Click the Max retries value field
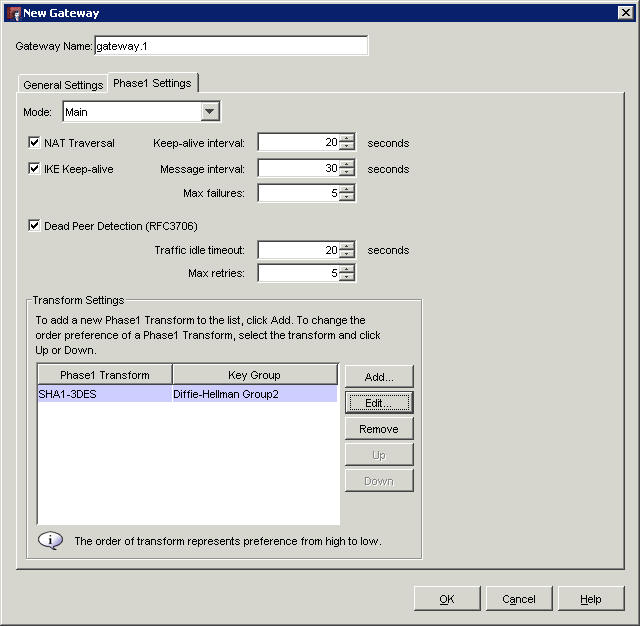640x626 pixels. tap(299, 273)
